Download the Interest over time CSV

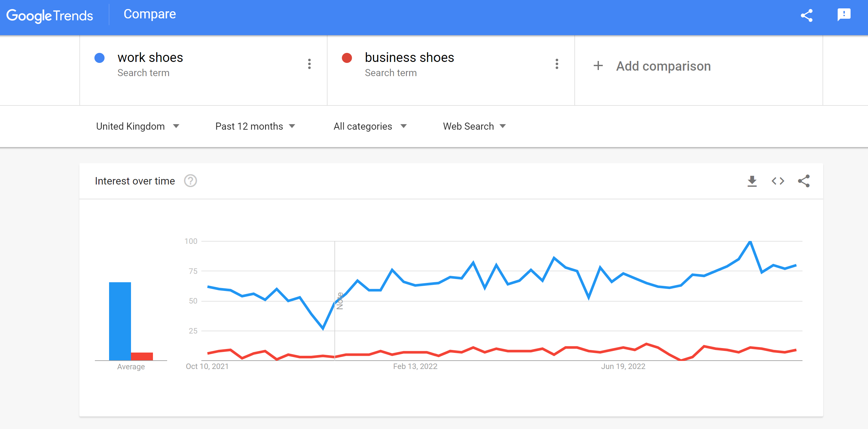752,181
